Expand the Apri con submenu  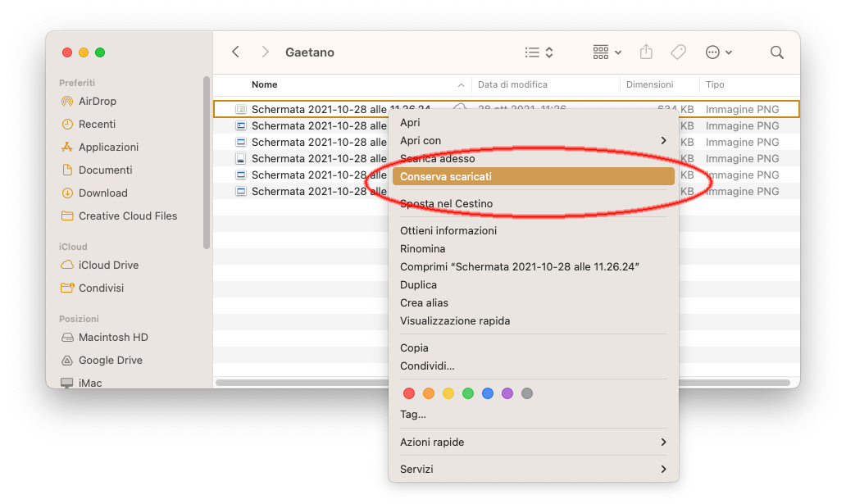tap(533, 141)
